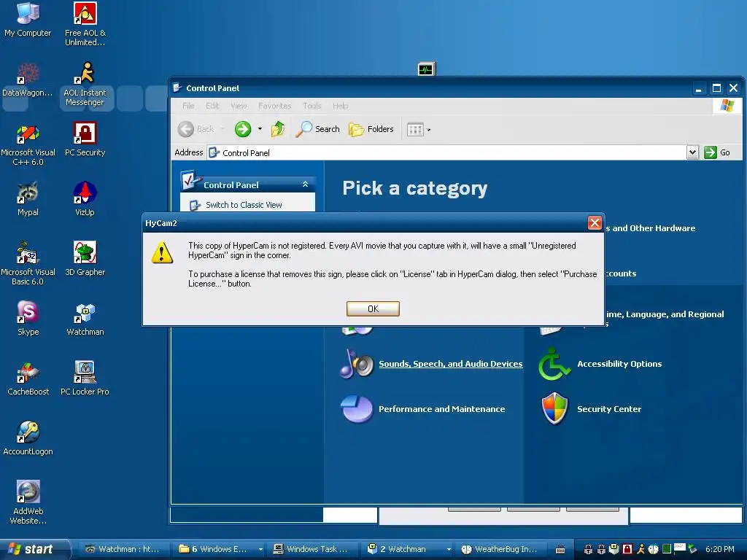Click AIM running man tray icon
The height and width of the screenshot is (560, 747).
[x=640, y=549]
